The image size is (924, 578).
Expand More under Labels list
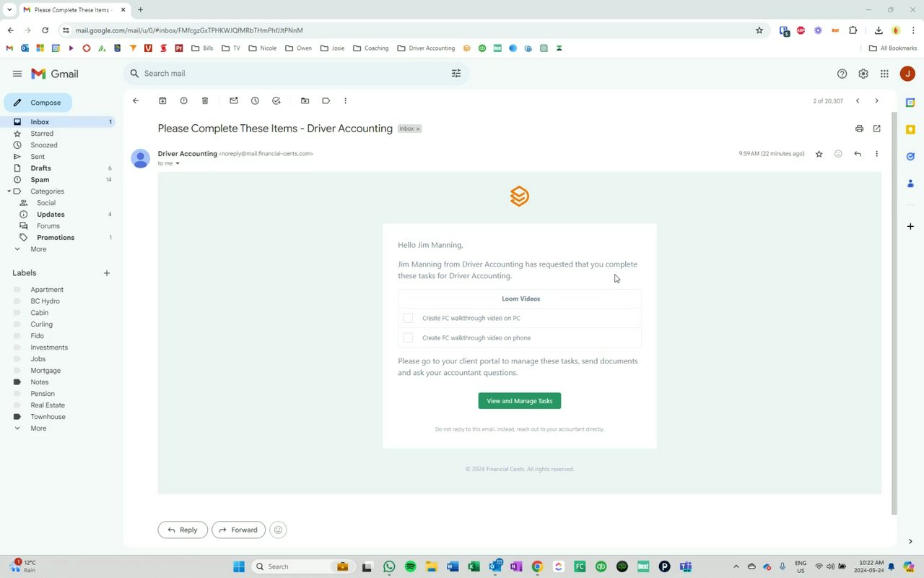38,428
